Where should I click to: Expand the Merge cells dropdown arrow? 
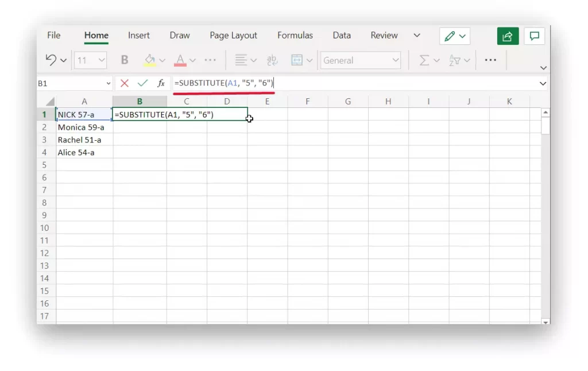[310, 60]
